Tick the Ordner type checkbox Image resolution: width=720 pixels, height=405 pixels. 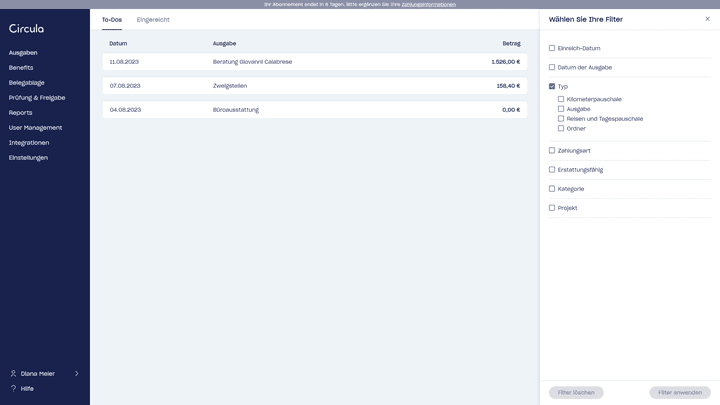click(x=561, y=128)
